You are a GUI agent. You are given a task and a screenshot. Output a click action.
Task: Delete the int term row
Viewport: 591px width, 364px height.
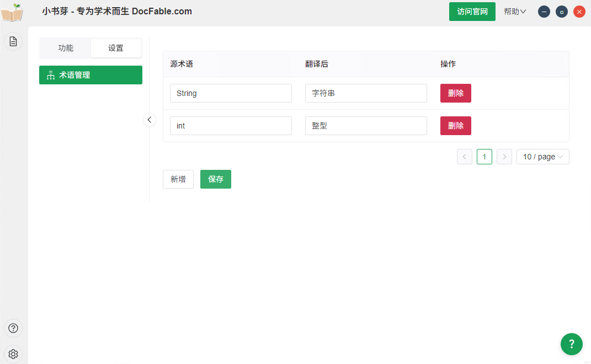coord(455,126)
